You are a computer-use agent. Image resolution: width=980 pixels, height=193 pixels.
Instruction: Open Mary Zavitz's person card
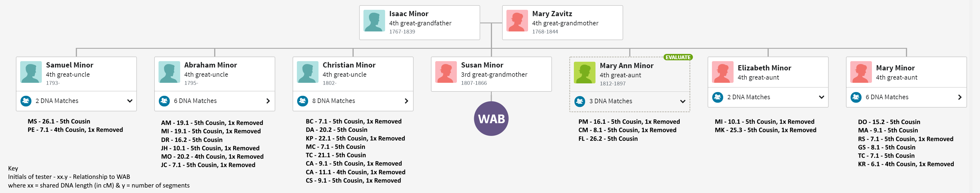[562, 23]
